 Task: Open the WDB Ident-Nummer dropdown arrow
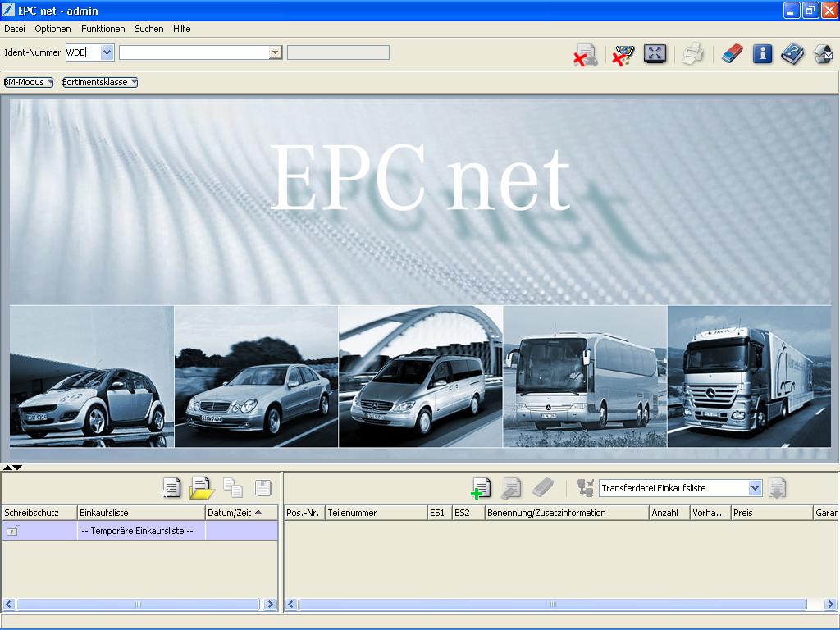(x=107, y=52)
